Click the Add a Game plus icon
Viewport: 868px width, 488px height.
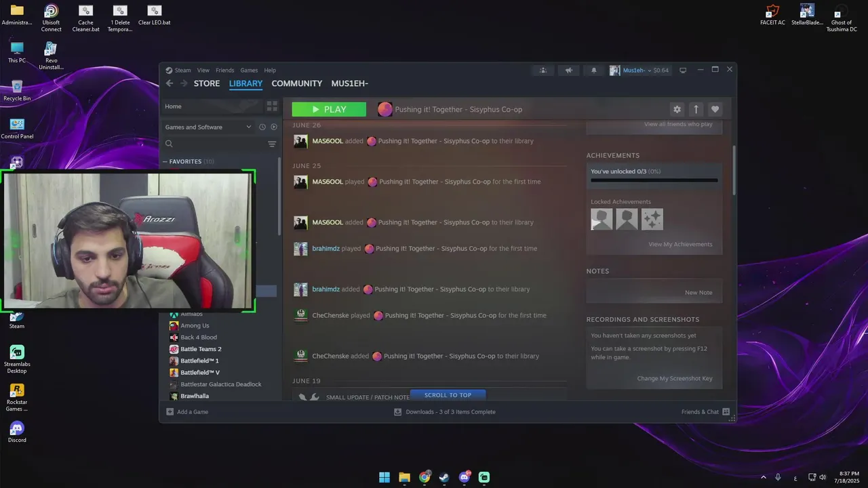point(170,411)
